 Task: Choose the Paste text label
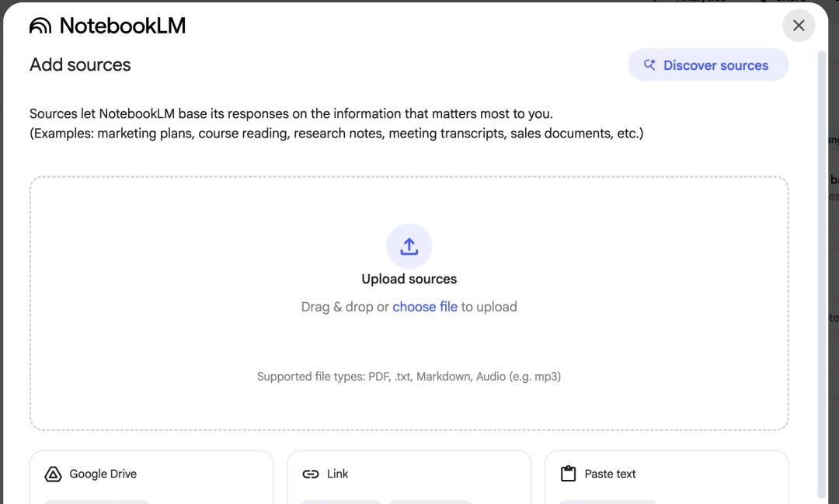click(x=610, y=474)
